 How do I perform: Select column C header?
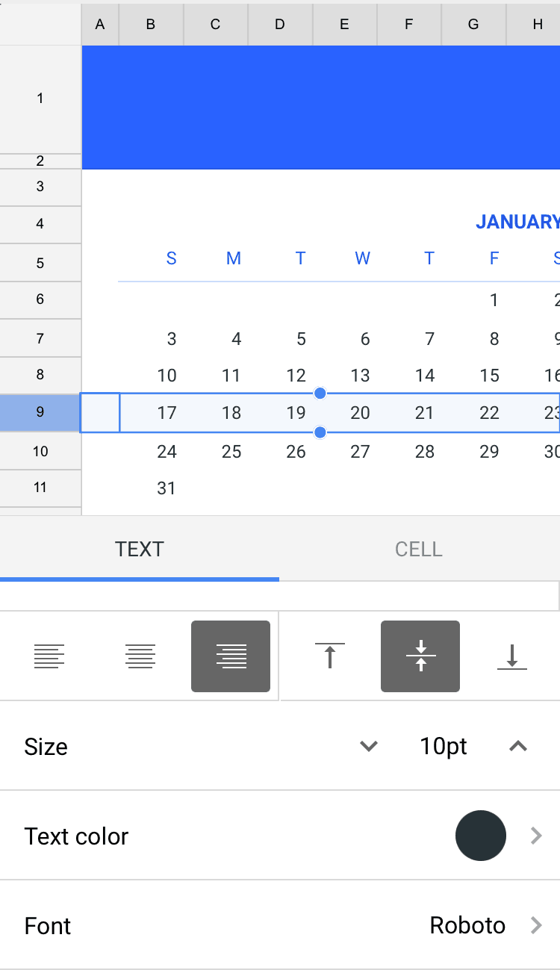pos(215,25)
